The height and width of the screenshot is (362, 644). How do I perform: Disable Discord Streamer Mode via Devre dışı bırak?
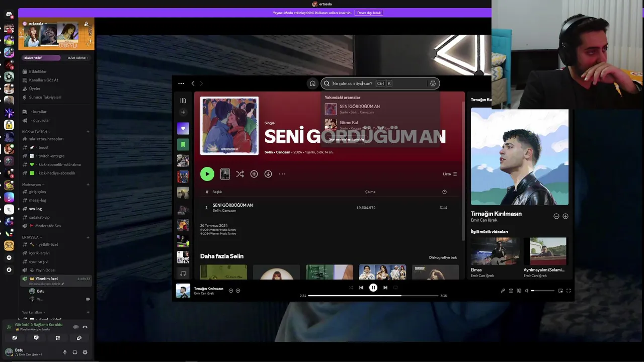click(369, 13)
